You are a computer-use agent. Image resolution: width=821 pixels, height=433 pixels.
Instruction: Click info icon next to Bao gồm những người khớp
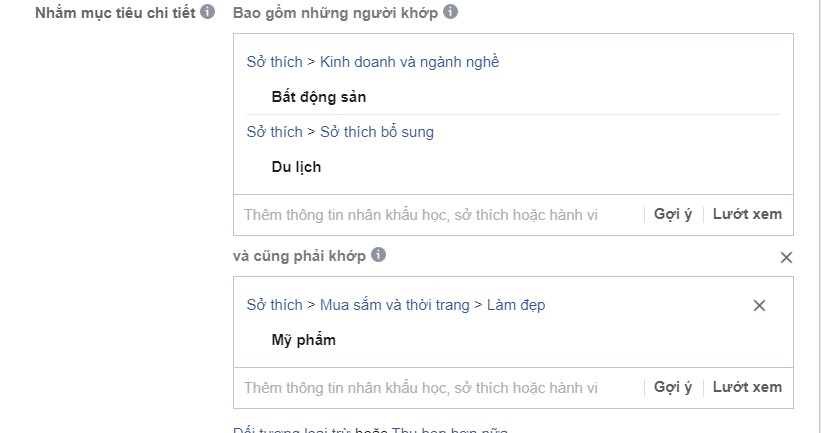(450, 12)
